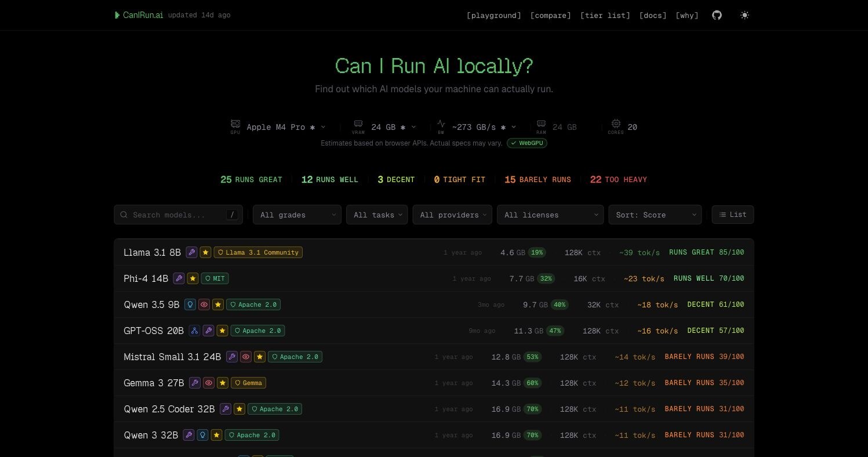The height and width of the screenshot is (457, 868).
Task: Click wrench icon on Mistral Small 3.1 24B
Action: tap(232, 357)
